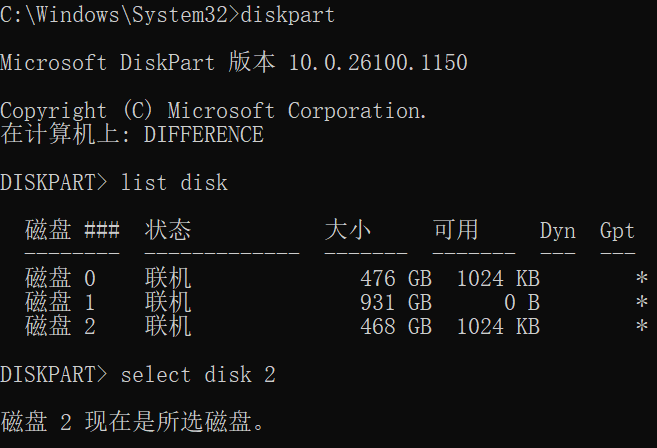Click the Gpt asterisk for disk 1
657x448 pixels.
pos(641,303)
